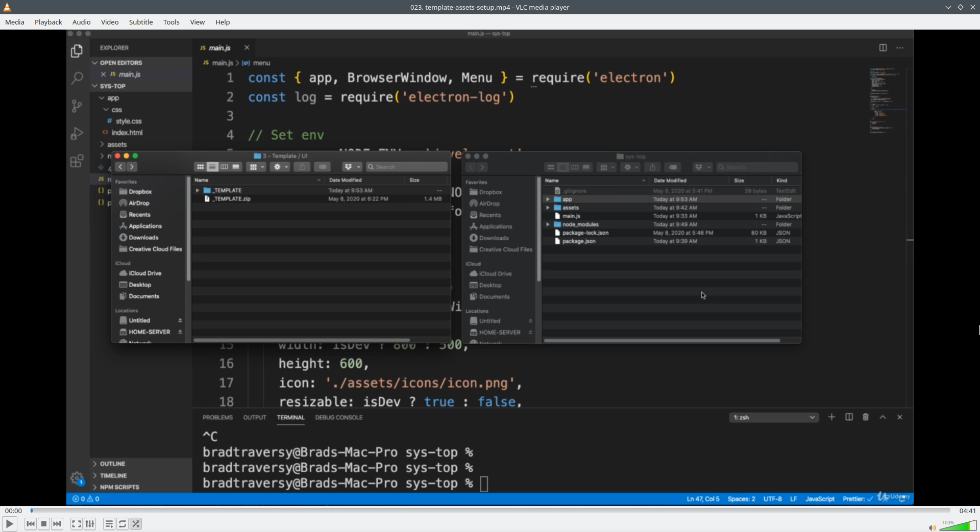The image size is (980, 532).
Task: Open the Tools menu
Action: click(171, 22)
